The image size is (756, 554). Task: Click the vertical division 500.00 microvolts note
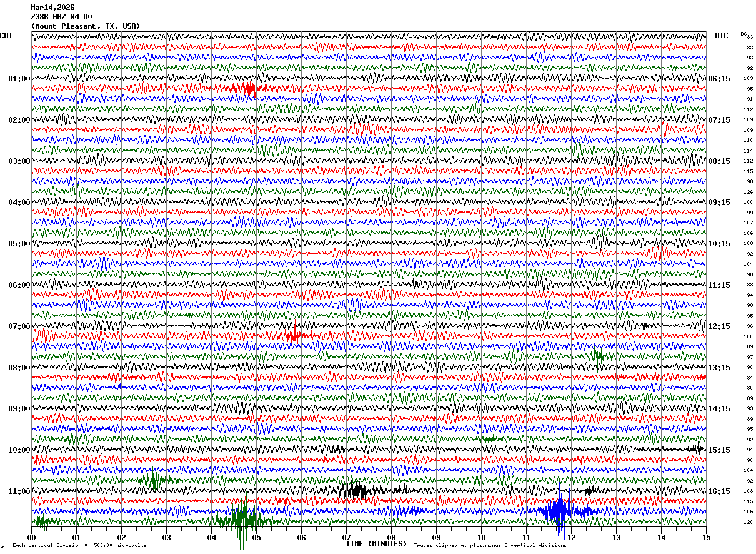point(79,545)
